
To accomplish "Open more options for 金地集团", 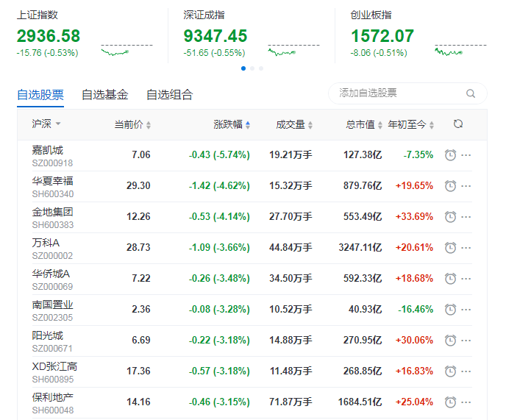I will pos(466,217).
